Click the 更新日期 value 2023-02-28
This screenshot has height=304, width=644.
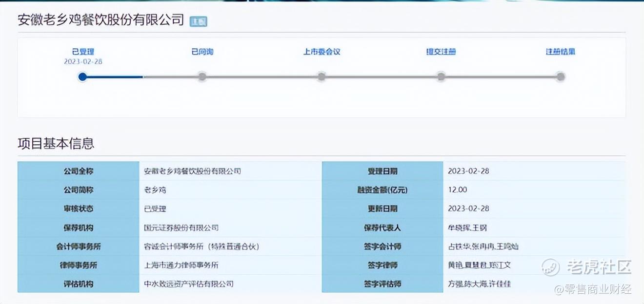[468, 209]
